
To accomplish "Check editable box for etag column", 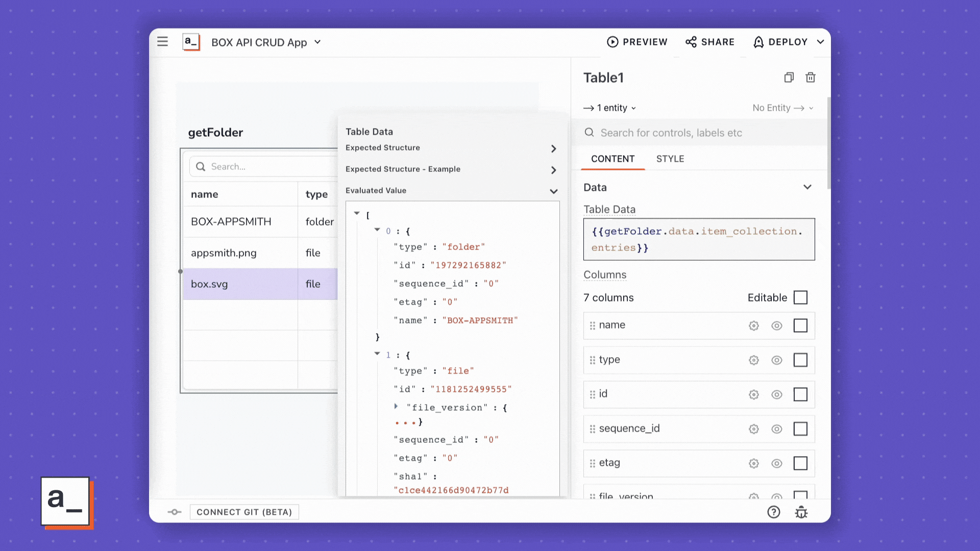I will click(x=800, y=463).
